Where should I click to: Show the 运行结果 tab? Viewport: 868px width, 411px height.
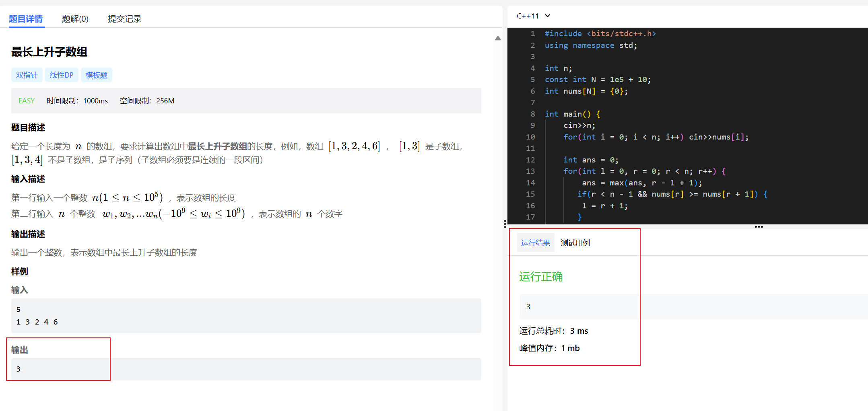tap(535, 243)
